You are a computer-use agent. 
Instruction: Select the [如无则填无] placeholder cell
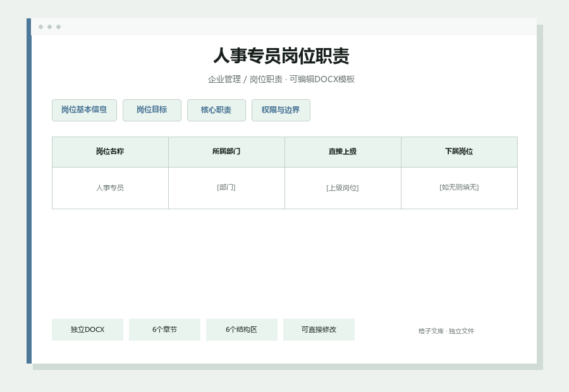459,188
